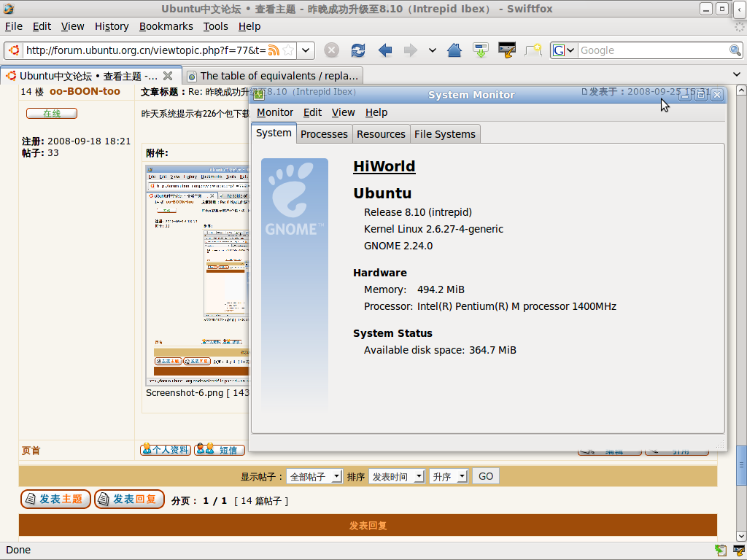This screenshot has width=747, height=560.
Task: Open the View menu in System Monitor
Action: pyautogui.click(x=344, y=112)
